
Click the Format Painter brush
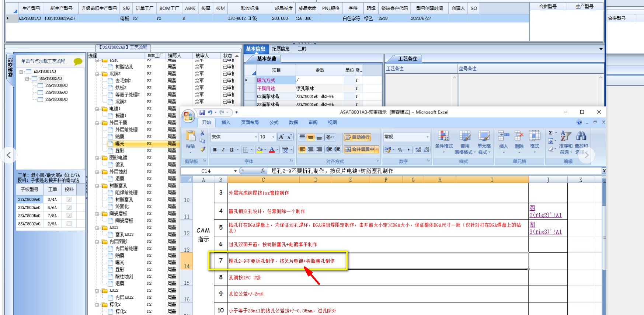[202, 149]
